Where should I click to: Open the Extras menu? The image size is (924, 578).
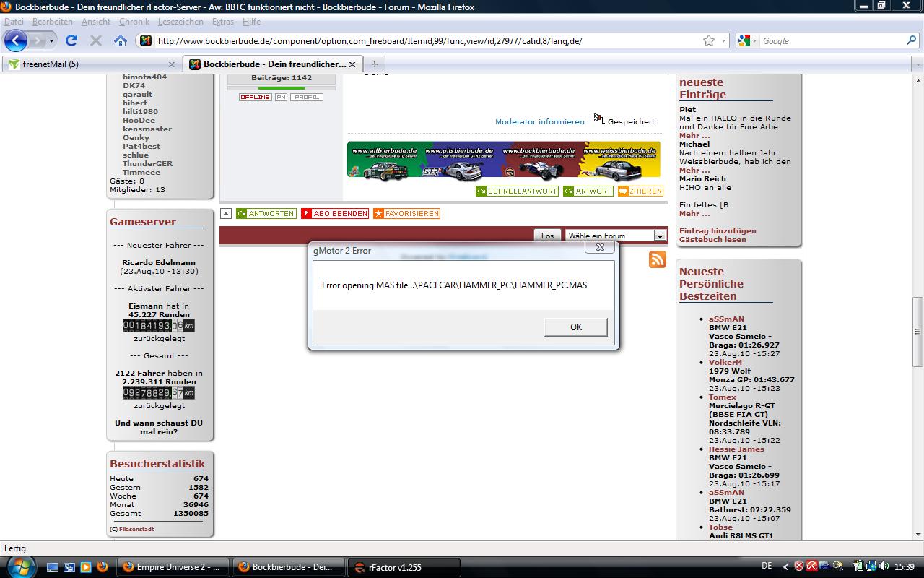click(x=223, y=22)
